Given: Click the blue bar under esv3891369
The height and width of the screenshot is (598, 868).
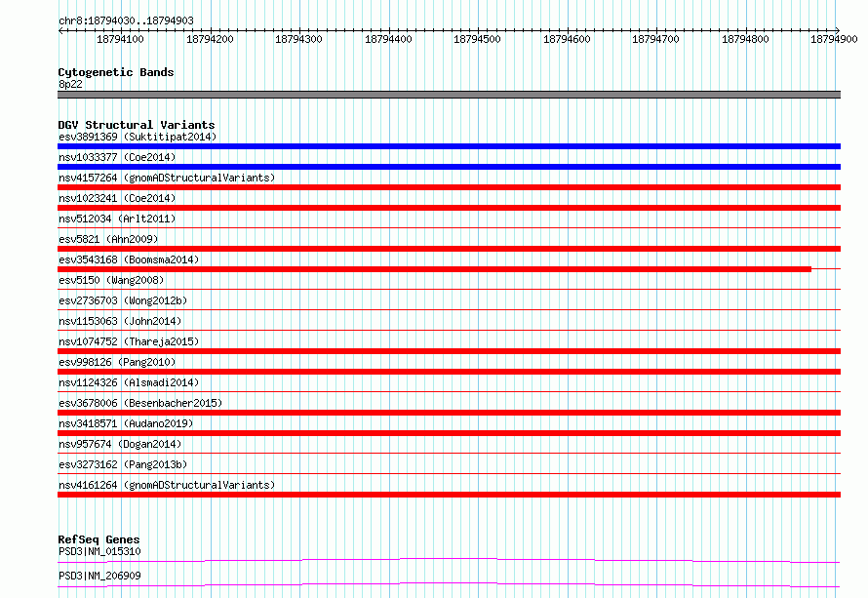Looking at the screenshot, I should coord(449,146).
